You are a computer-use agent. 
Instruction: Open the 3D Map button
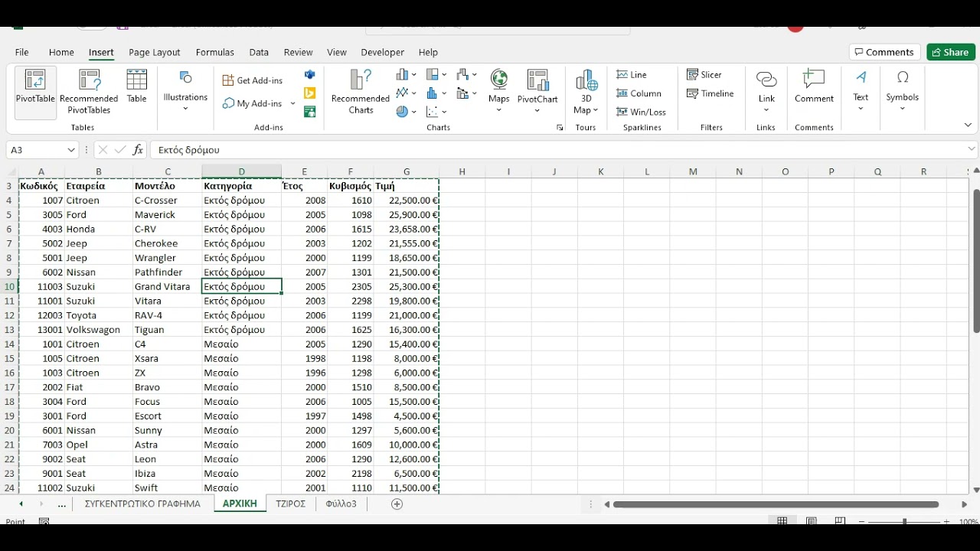pos(586,91)
